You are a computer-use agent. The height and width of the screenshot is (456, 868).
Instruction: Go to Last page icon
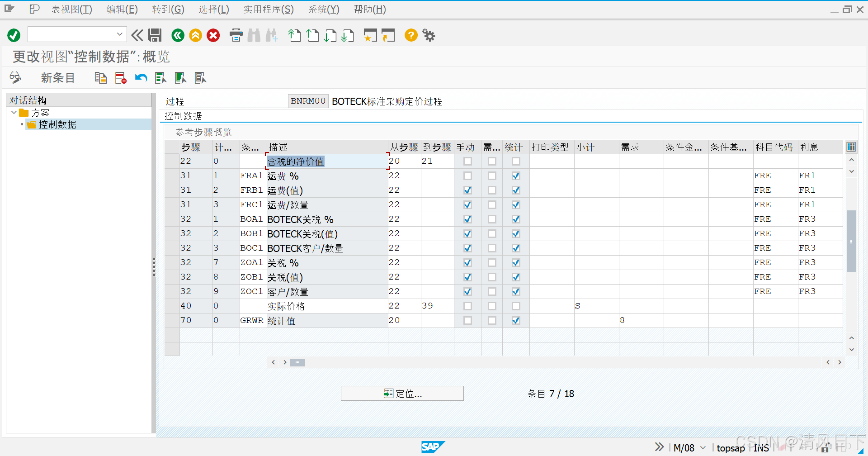pyautogui.click(x=348, y=35)
